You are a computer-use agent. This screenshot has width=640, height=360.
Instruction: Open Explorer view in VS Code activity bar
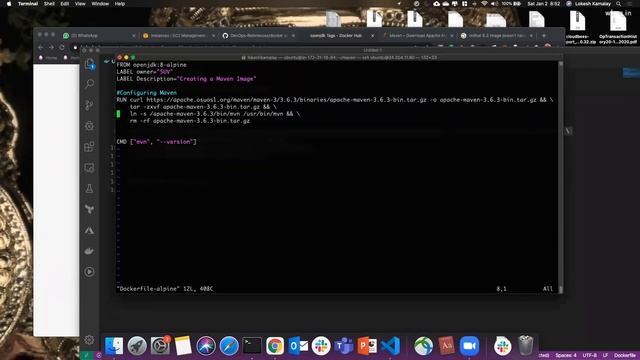[89, 64]
